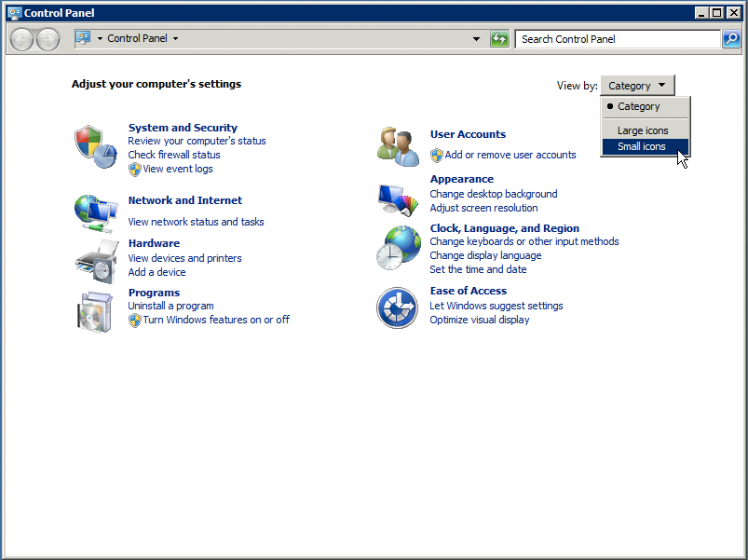748x560 pixels.
Task: Open the Appearance heading link
Action: coord(462,179)
